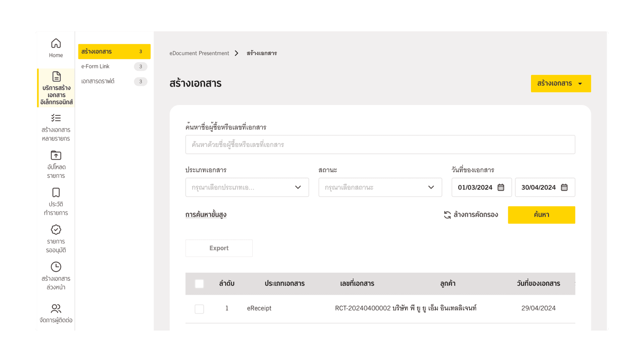Open the calendar picker for 30/04/2024
This screenshot has width=644, height=362.
(564, 187)
